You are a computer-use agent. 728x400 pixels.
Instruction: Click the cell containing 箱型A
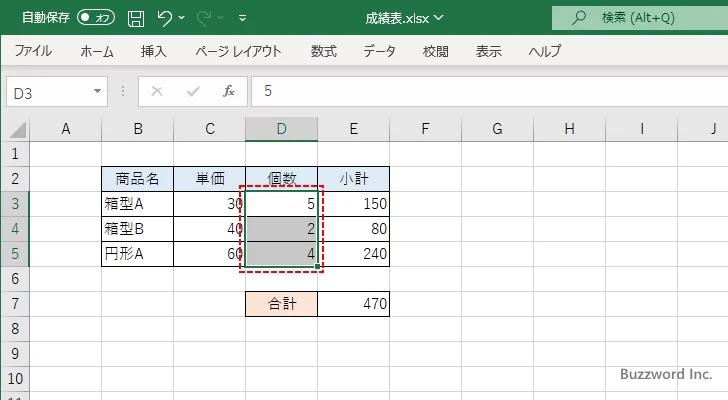137,204
